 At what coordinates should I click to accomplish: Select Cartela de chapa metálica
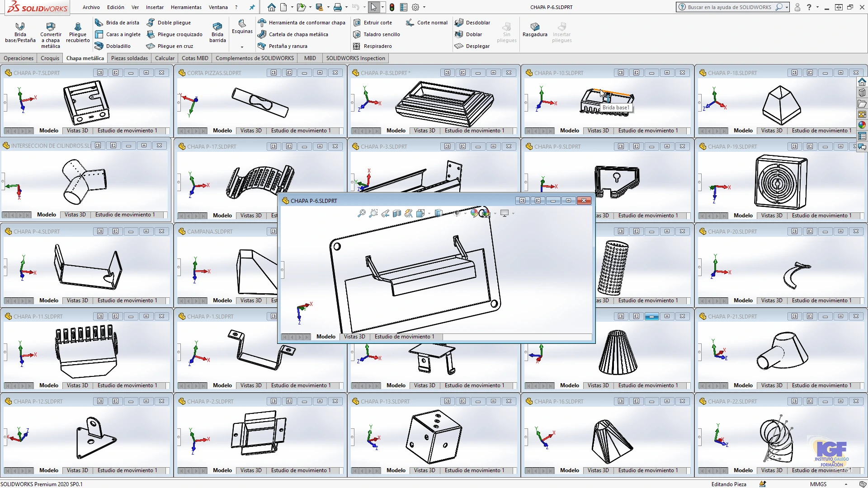293,34
